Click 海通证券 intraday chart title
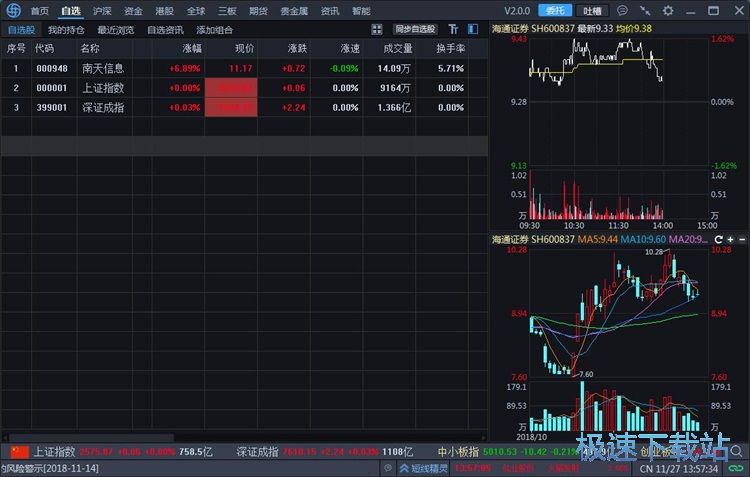 coord(510,29)
